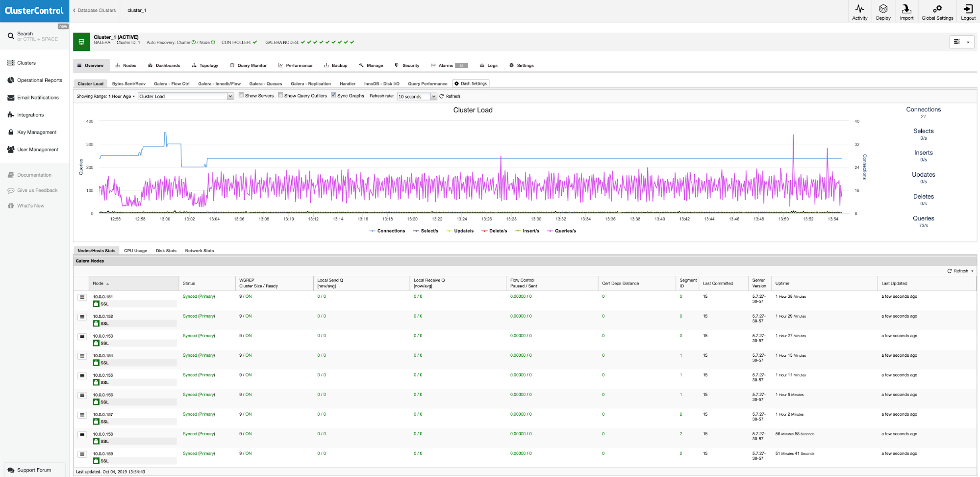The width and height of the screenshot is (980, 477).
Task: Open Support Forum link
Action: point(34,470)
